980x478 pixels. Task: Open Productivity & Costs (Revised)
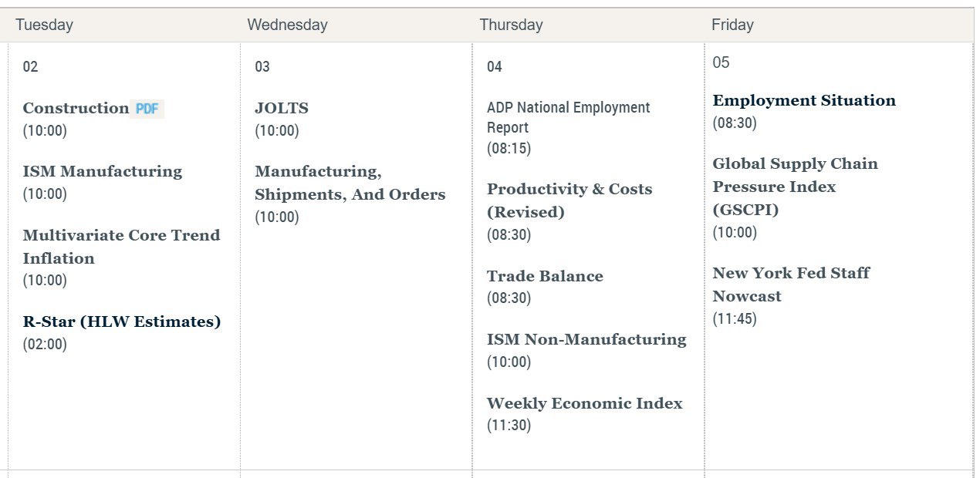click(569, 200)
